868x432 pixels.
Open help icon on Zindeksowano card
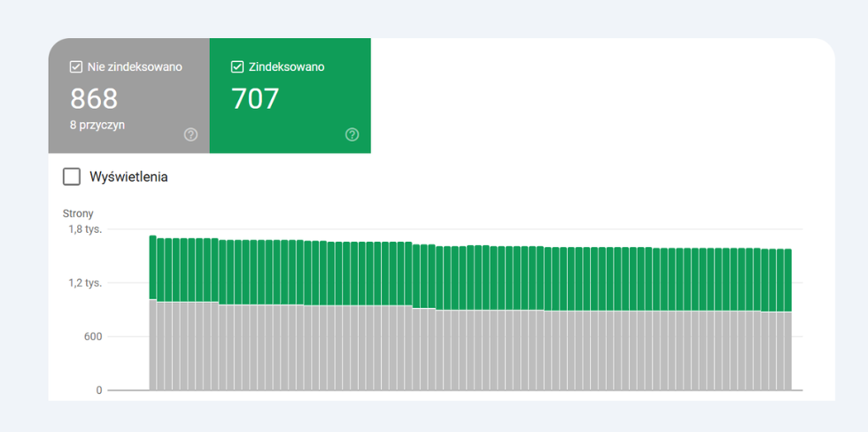352,135
